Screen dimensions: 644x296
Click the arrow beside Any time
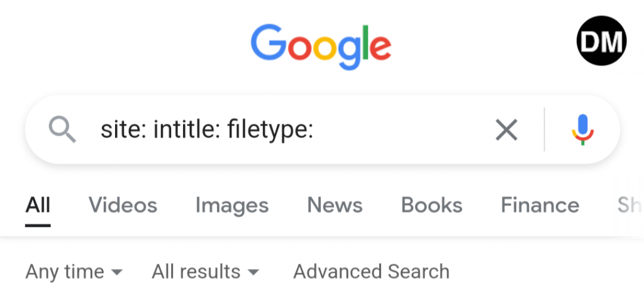(x=116, y=273)
